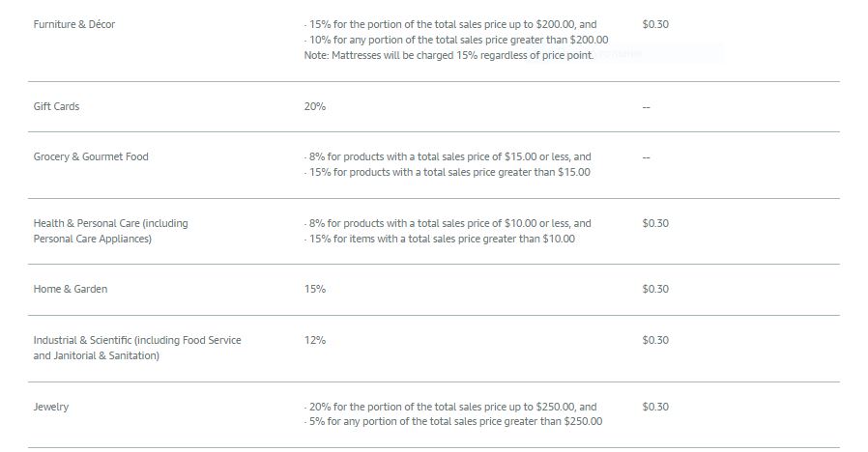The image size is (868, 452).
Task: Click the Industrial & Scientific category text
Action: click(137, 348)
